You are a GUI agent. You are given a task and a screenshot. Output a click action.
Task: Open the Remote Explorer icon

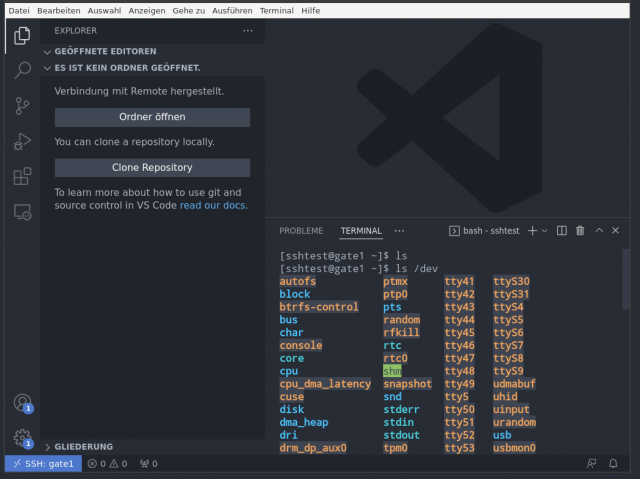point(22,212)
